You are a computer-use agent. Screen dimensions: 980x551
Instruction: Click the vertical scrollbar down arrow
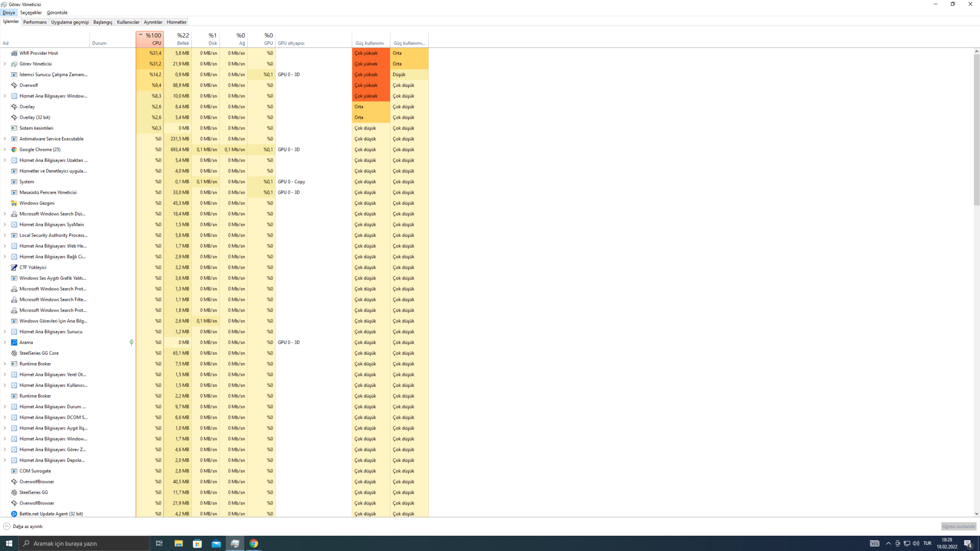(x=976, y=514)
